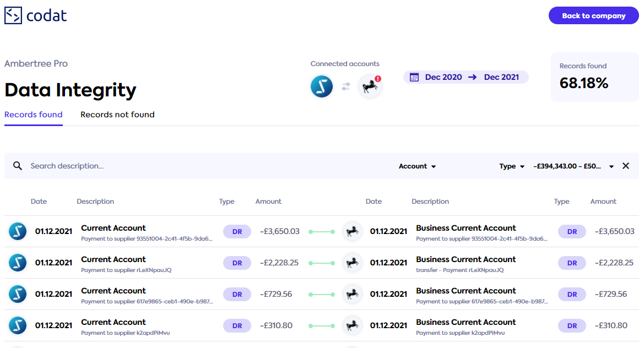Click left DR badge in the -£3,650.03 row

237,231
